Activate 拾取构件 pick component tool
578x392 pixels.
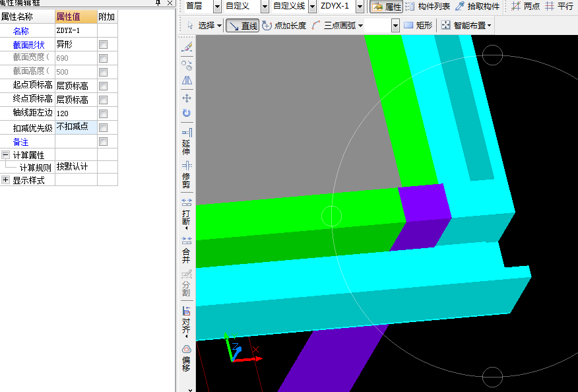tap(477, 6)
